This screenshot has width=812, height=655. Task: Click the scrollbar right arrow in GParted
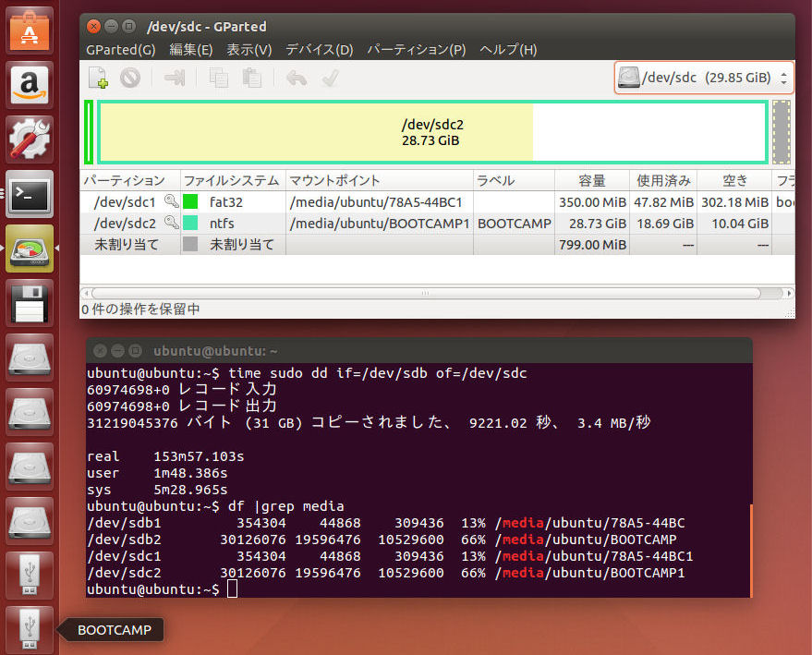tap(789, 293)
